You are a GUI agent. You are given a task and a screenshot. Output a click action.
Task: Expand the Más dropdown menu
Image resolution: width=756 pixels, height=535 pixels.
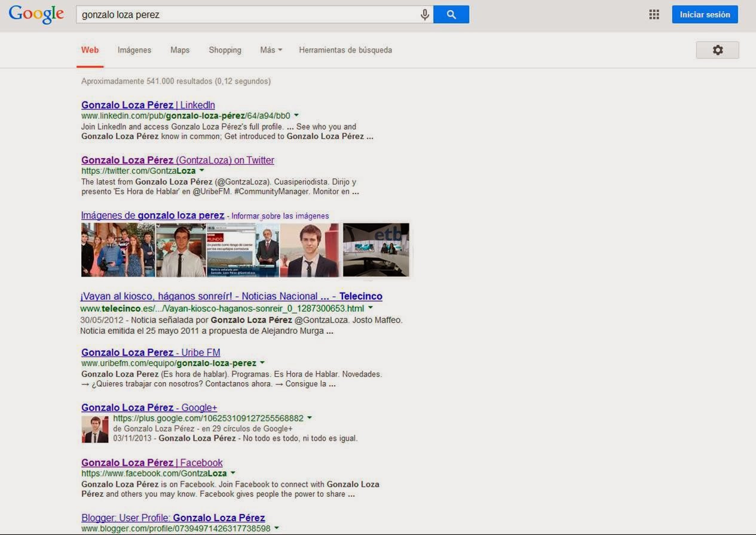tap(271, 50)
